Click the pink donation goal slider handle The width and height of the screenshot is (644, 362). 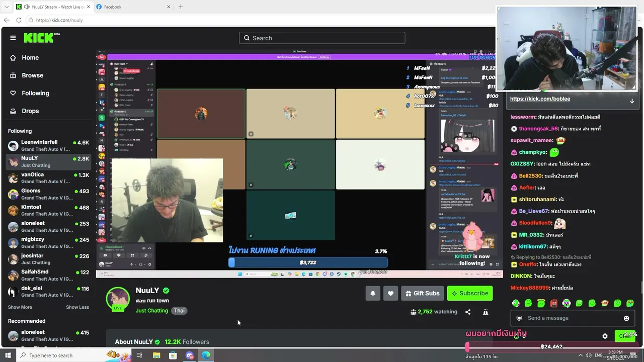point(467,346)
